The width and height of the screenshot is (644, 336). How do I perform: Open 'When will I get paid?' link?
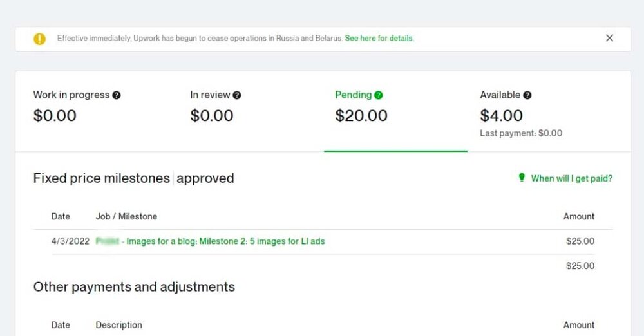tap(572, 178)
